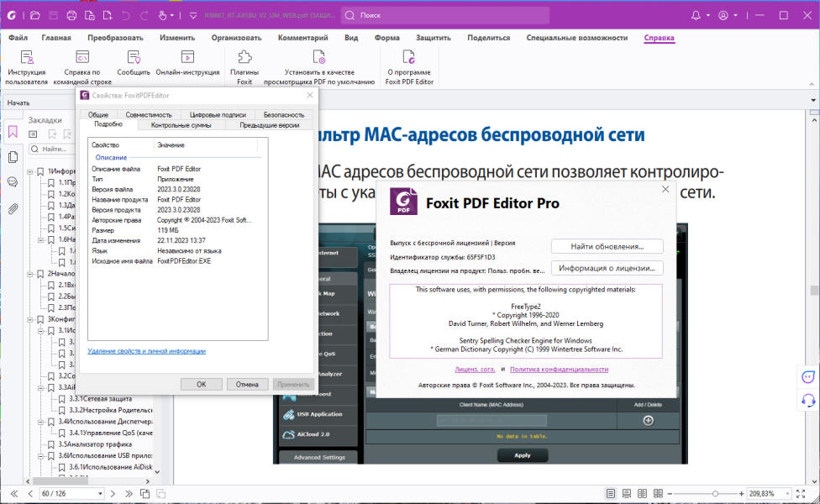Switch to the Главная ribbon tab
Screen dimensions: 820x504
pos(56,38)
